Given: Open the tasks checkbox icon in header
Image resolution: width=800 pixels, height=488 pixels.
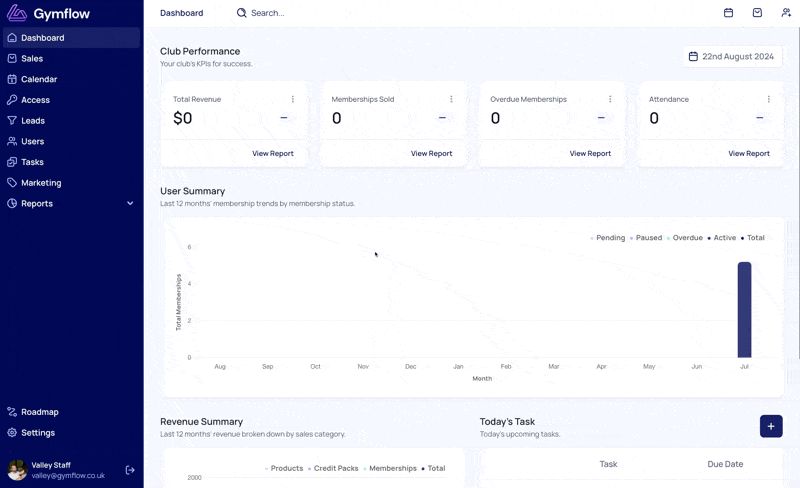Looking at the screenshot, I should click(x=757, y=13).
